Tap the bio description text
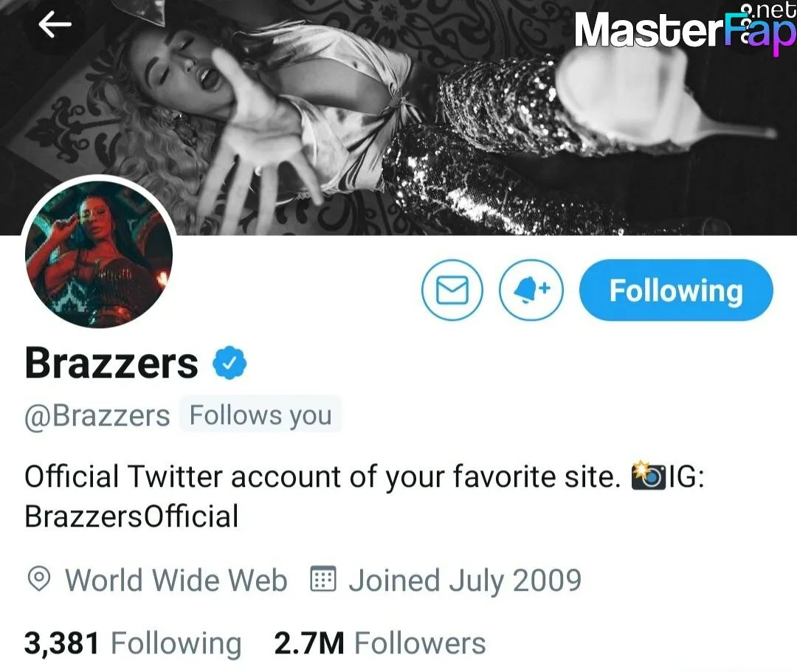The width and height of the screenshot is (797, 672). tap(365, 496)
